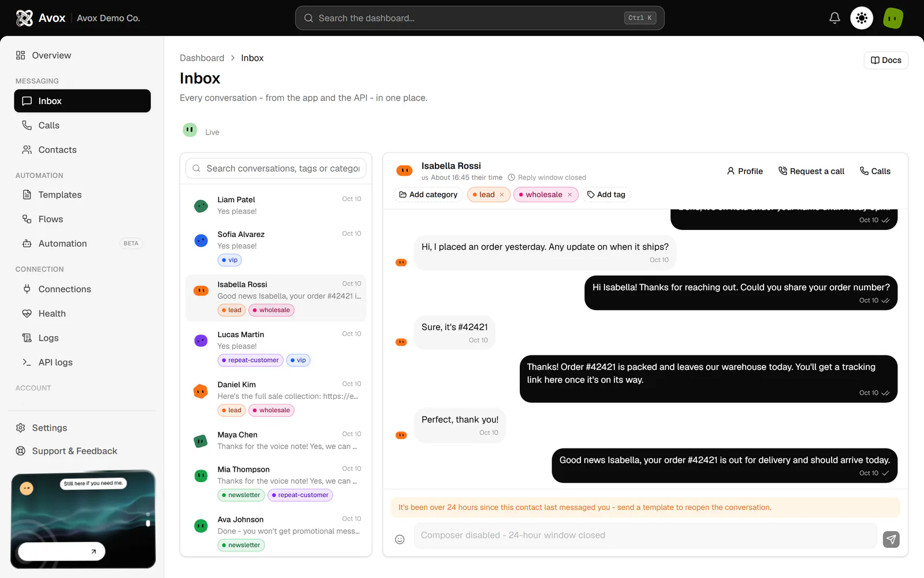Add a category to the conversation
The width and height of the screenshot is (924, 578).
tap(429, 195)
